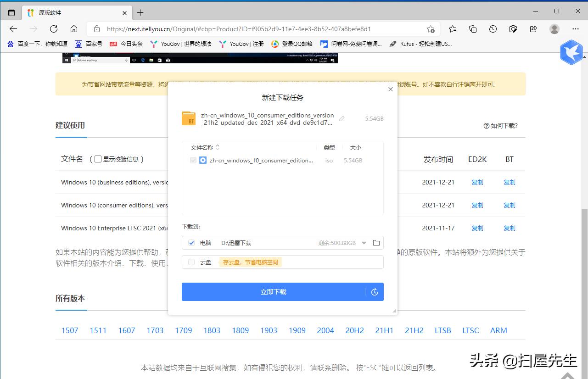Select version 21H2
The image size is (588, 379).
(414, 330)
